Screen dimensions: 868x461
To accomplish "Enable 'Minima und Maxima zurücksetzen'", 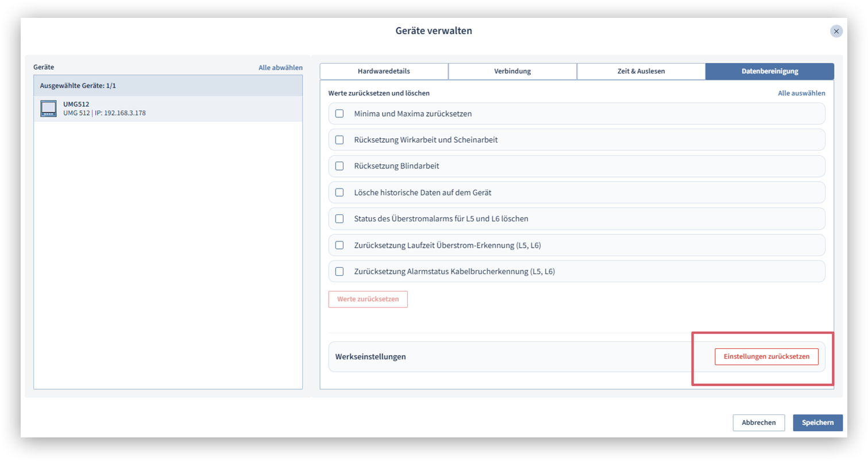I will (x=339, y=113).
